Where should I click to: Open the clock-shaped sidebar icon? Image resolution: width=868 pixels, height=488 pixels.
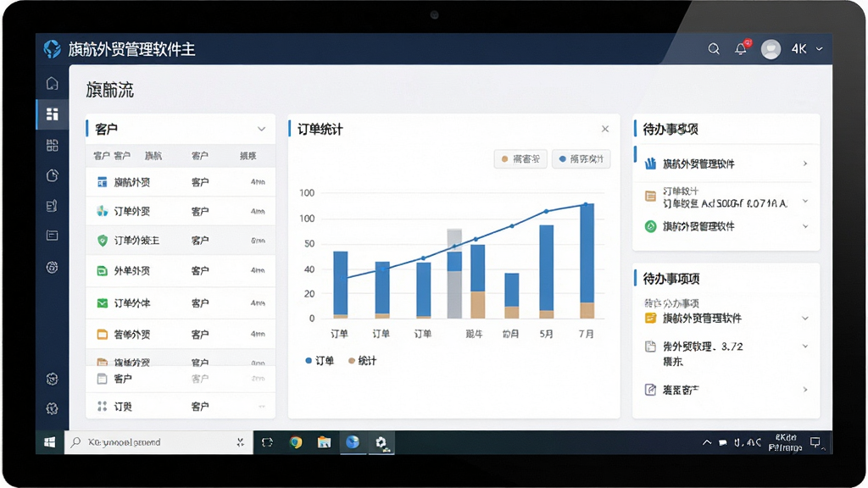click(52, 175)
